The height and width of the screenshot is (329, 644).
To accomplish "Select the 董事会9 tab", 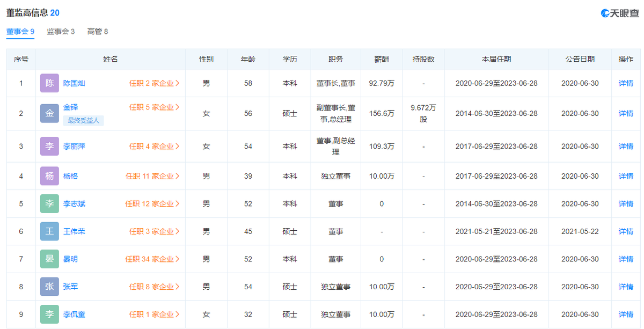I will pos(19,32).
